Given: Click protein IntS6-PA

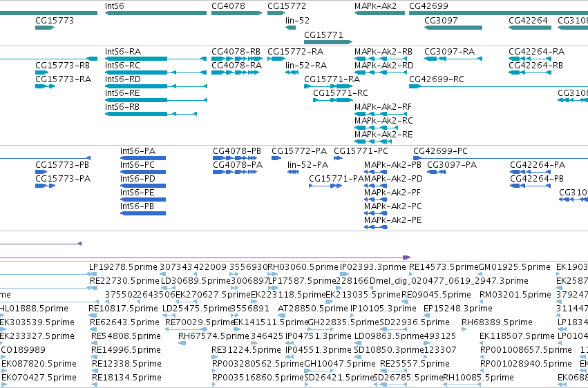Looking at the screenshot, I should pyautogui.click(x=143, y=158).
